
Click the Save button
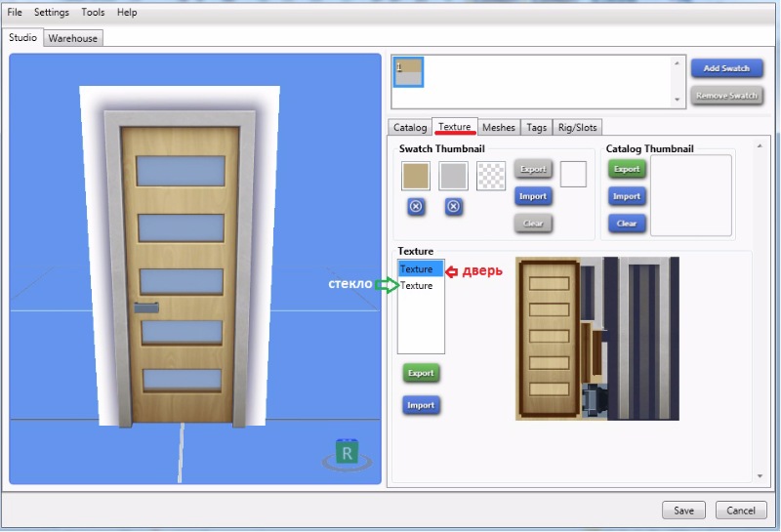click(683, 511)
